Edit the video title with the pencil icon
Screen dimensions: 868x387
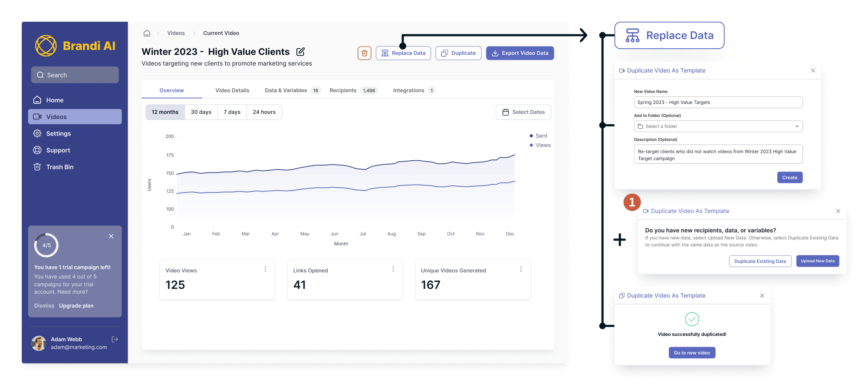pyautogui.click(x=300, y=52)
